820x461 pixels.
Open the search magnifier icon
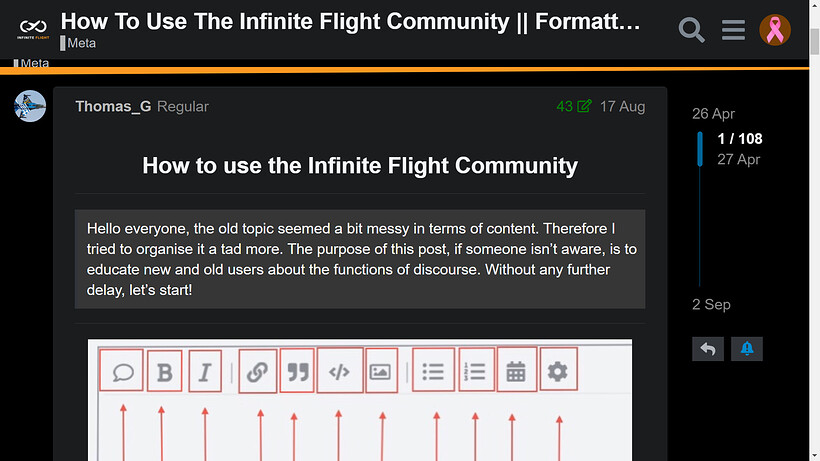coord(691,30)
